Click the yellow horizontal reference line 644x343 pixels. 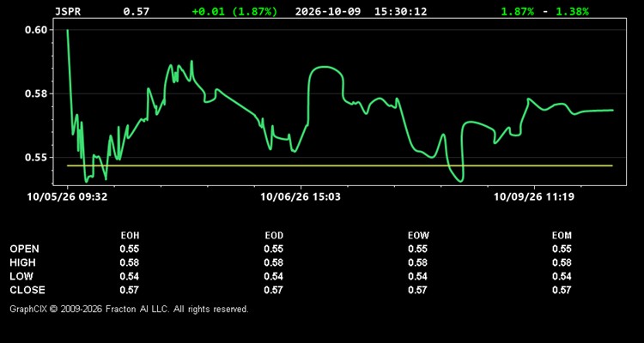340,165
